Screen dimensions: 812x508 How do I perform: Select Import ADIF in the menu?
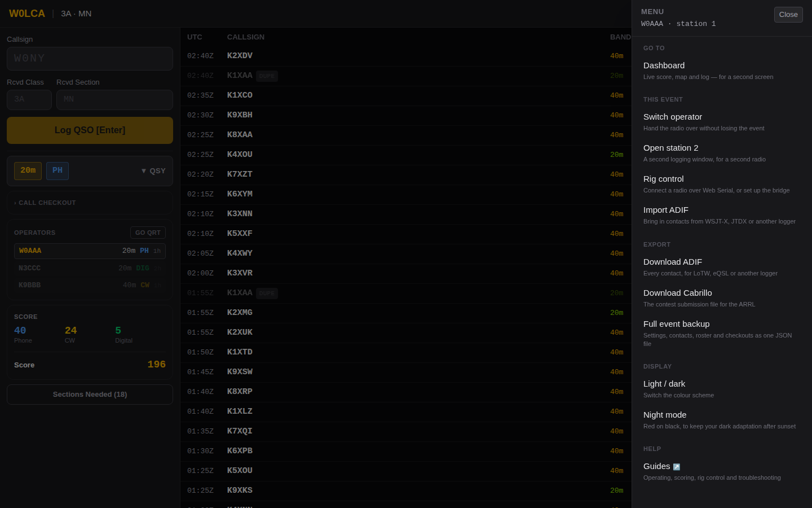click(722, 215)
